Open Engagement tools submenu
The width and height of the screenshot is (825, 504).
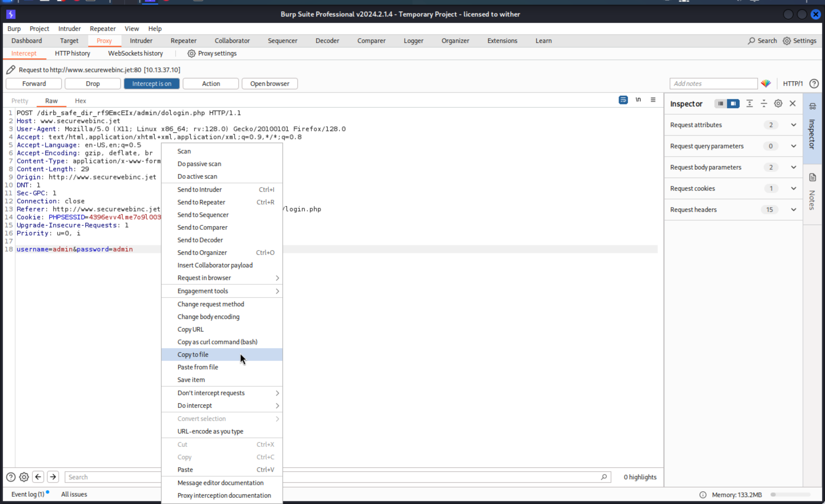pos(222,291)
